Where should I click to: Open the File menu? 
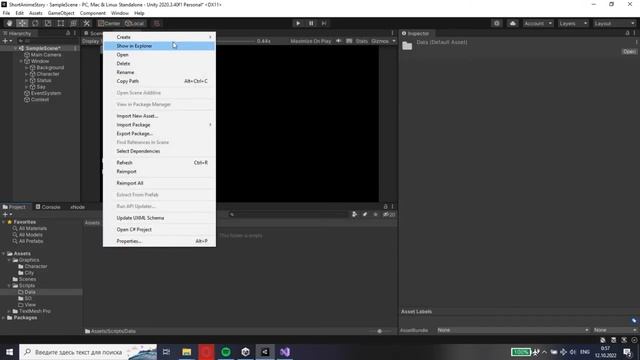click(6, 13)
